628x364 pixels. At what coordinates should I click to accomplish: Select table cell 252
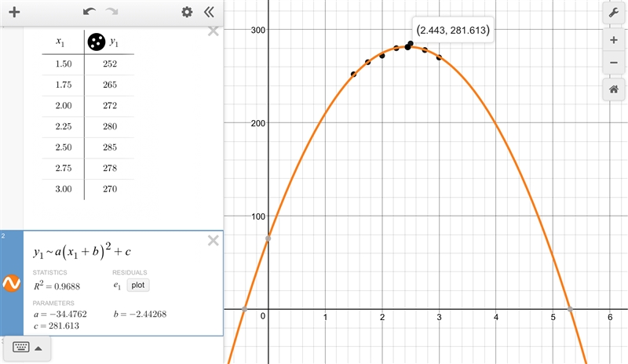pos(109,64)
